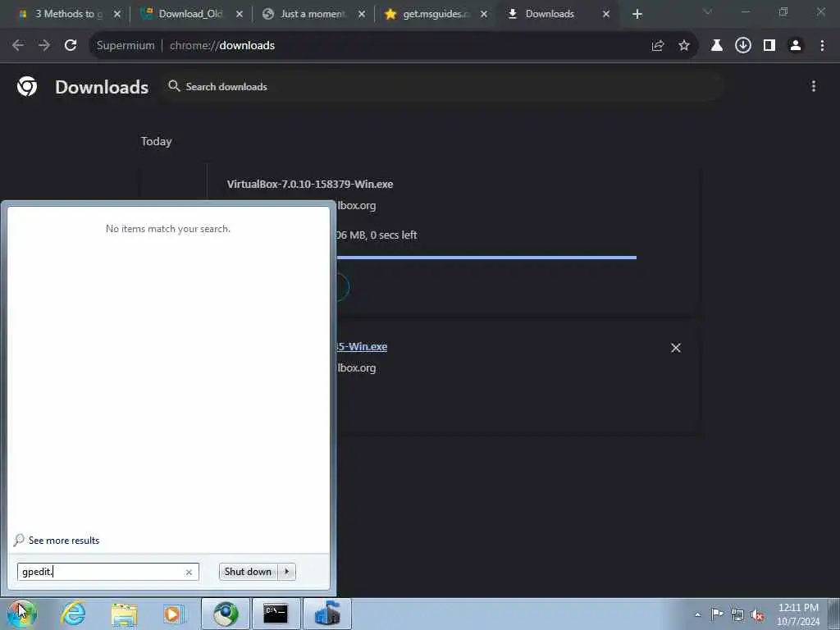Toggle the side panel icon

pyautogui.click(x=769, y=46)
